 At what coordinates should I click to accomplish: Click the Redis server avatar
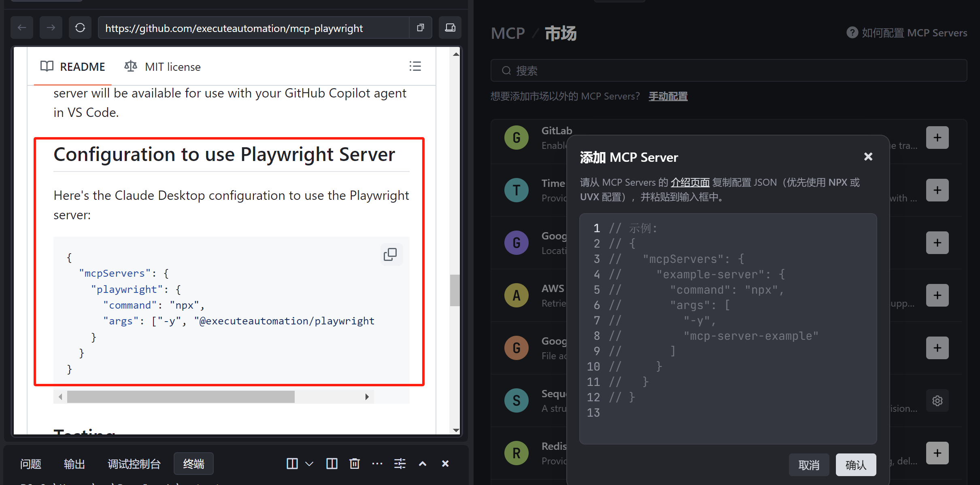(517, 453)
